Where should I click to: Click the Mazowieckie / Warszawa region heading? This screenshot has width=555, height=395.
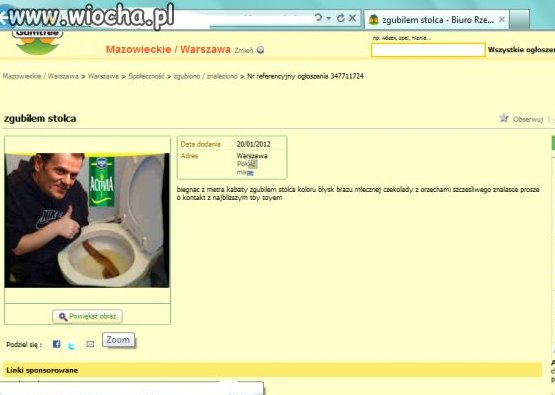point(168,49)
